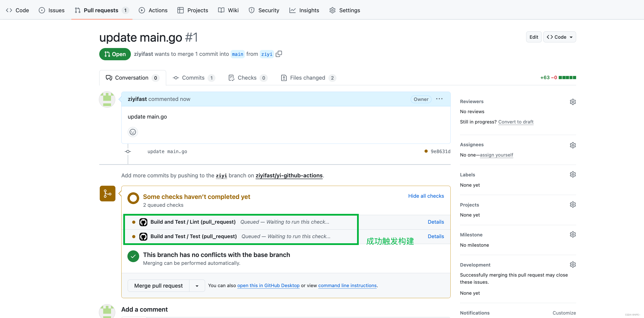Open merge method dropdown arrow
Screen dimensions: 644x318
(x=197, y=286)
